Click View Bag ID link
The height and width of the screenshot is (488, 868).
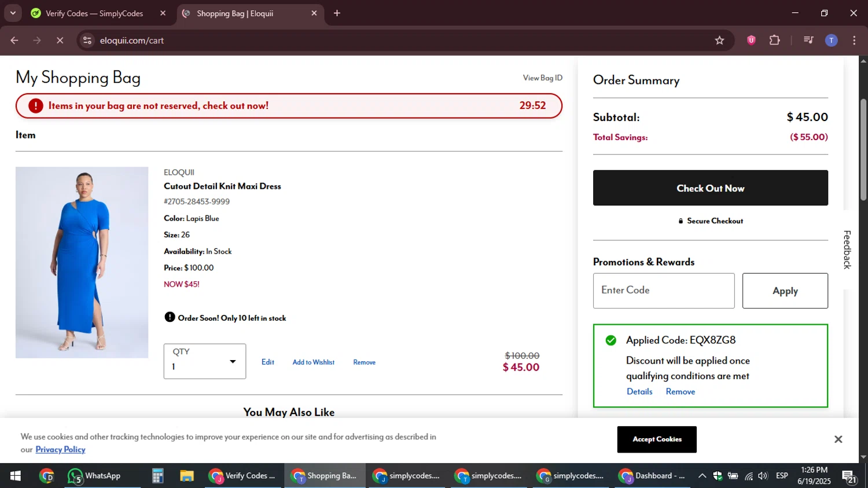(x=542, y=78)
